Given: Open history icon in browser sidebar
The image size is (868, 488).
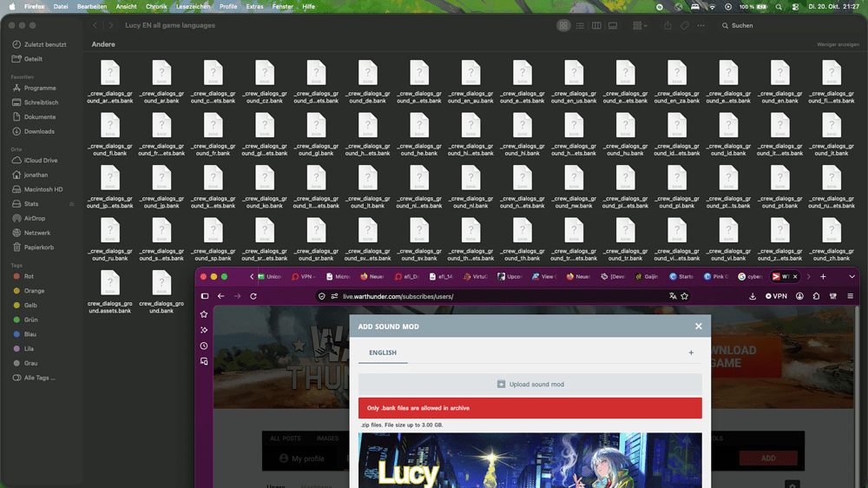Looking at the screenshot, I should click(x=204, y=346).
